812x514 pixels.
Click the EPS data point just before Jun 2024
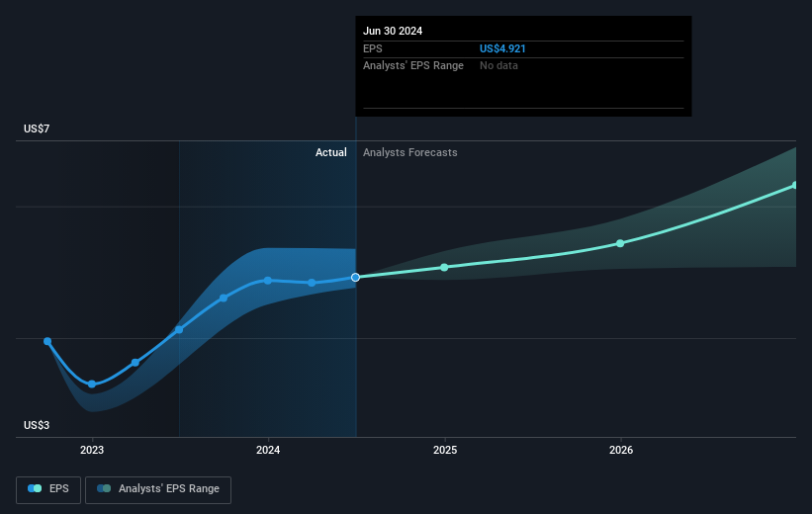tap(312, 283)
